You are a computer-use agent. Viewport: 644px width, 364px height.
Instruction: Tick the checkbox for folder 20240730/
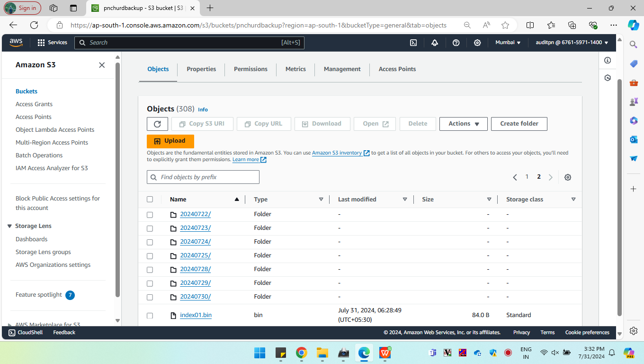[150, 297]
